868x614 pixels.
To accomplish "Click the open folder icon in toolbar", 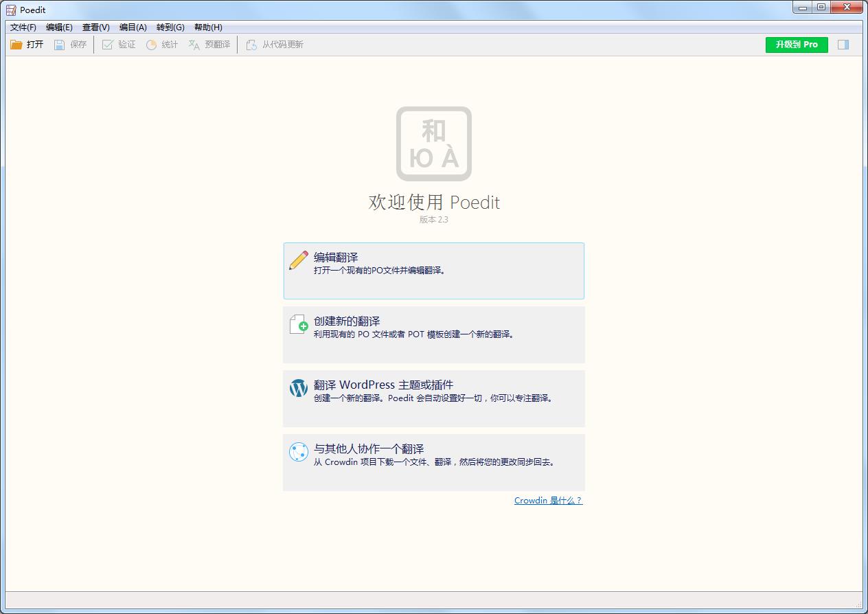I will [x=16, y=45].
